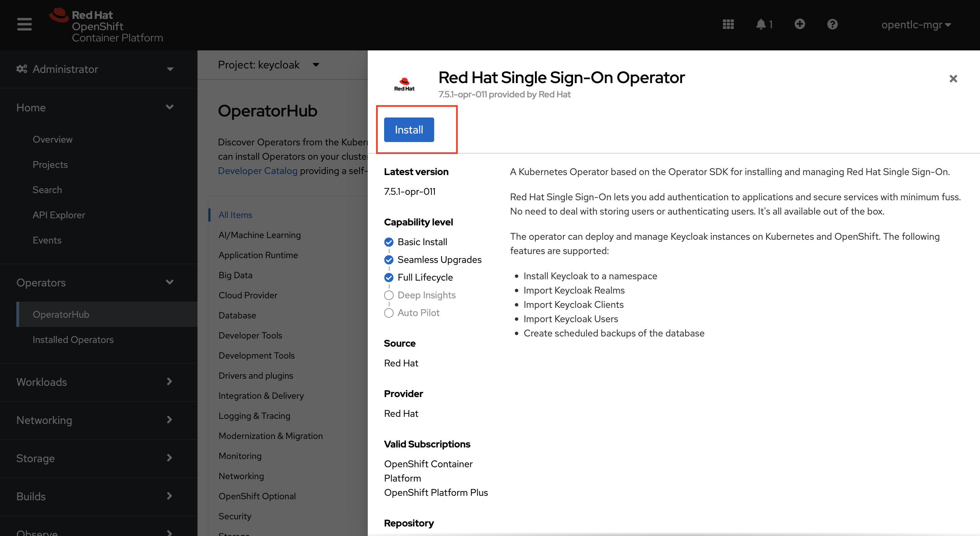This screenshot has width=980, height=536.
Task: Open the Project: keycloak dropdown
Action: [269, 65]
